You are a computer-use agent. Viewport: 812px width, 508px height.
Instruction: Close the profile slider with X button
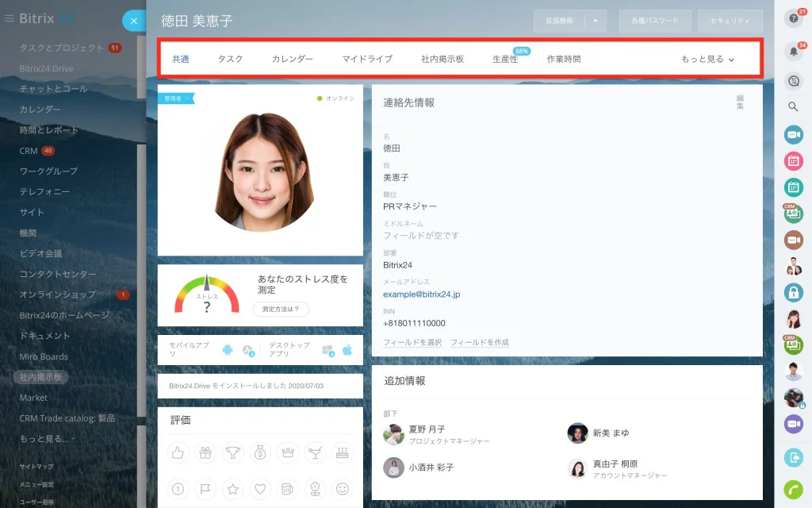tap(133, 21)
